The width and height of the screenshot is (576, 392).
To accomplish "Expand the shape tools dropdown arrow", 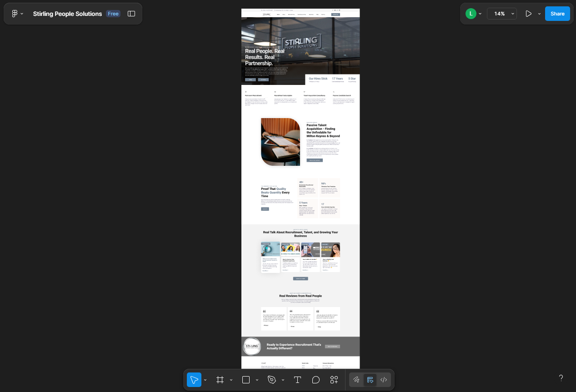I will pyautogui.click(x=257, y=380).
